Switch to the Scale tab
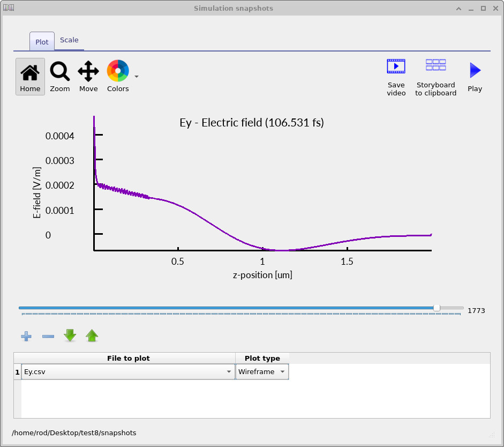504x447 pixels. coord(69,40)
